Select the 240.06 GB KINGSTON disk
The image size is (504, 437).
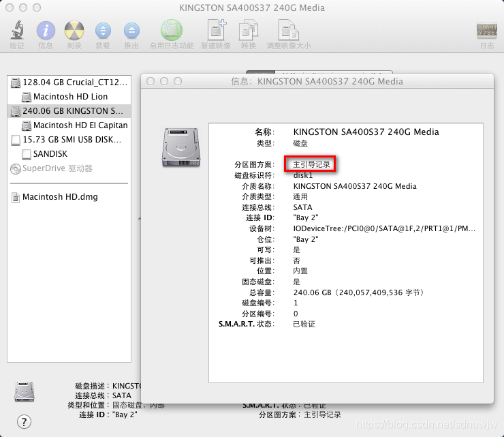point(69,111)
